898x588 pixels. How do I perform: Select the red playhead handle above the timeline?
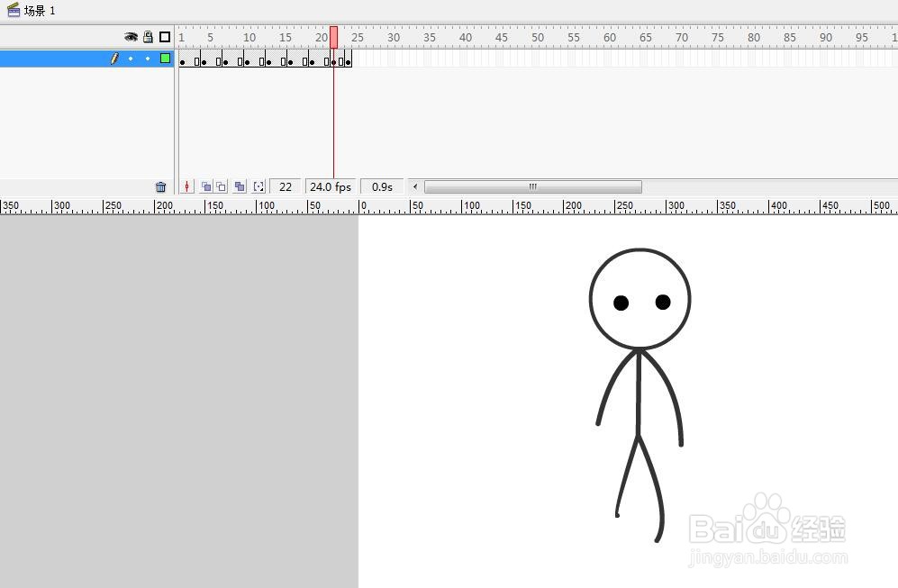(333, 37)
